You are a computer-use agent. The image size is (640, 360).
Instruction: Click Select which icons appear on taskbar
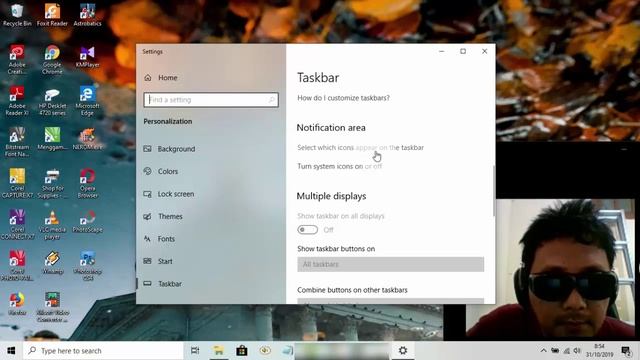point(360,147)
